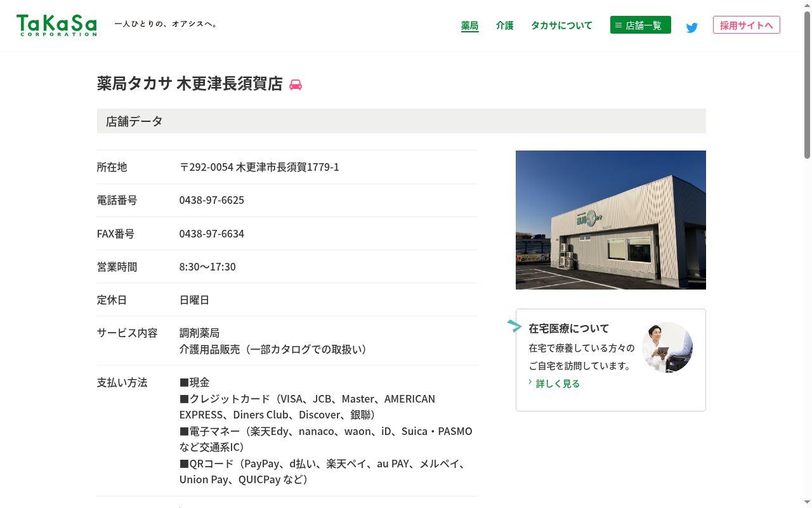Open the タカサについて menu item
The height and width of the screenshot is (508, 812).
pyautogui.click(x=561, y=25)
